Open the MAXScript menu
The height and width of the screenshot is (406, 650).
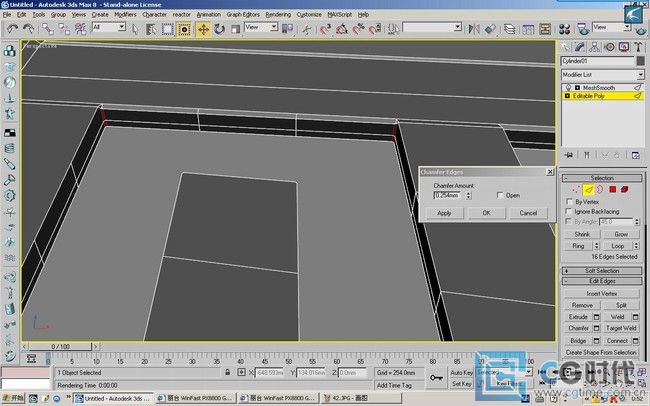click(x=340, y=14)
